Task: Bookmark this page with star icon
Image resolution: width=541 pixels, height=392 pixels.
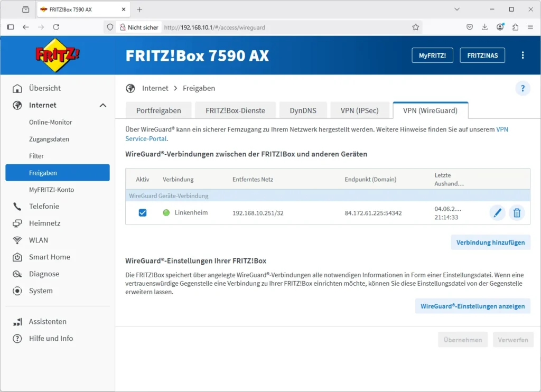Action: click(x=415, y=27)
